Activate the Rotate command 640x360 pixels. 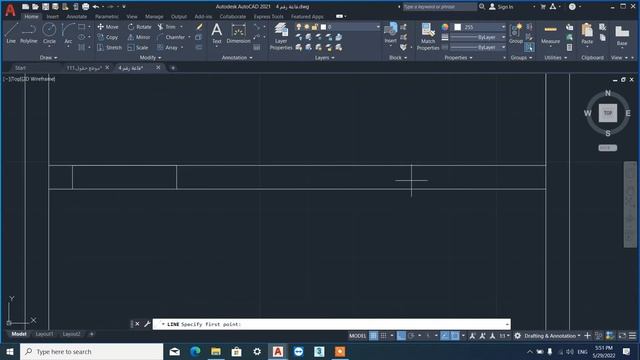tap(139, 27)
